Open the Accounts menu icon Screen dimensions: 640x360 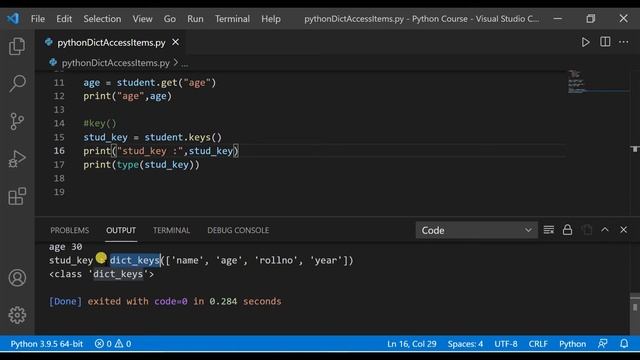coord(17,278)
